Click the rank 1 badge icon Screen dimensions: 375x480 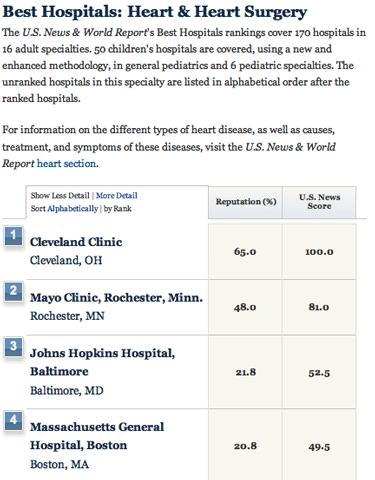pos(13,236)
